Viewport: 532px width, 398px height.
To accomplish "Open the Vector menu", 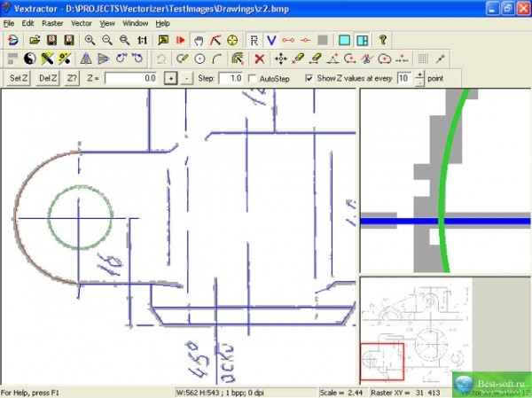I will click(x=82, y=22).
